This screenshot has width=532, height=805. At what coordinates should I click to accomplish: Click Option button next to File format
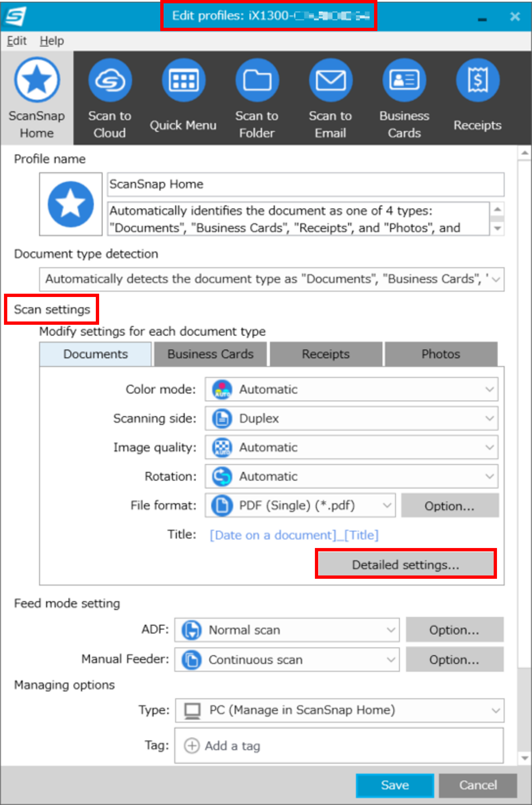coord(450,506)
